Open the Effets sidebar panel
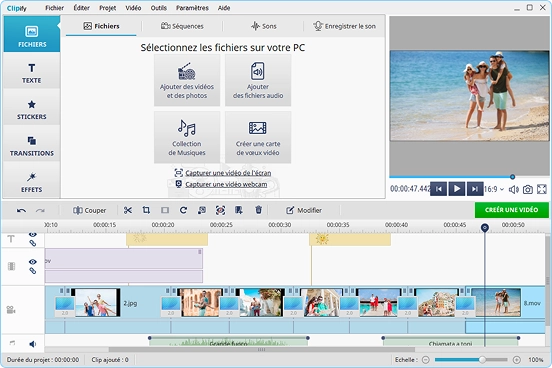The height and width of the screenshot is (368, 552). 32,182
